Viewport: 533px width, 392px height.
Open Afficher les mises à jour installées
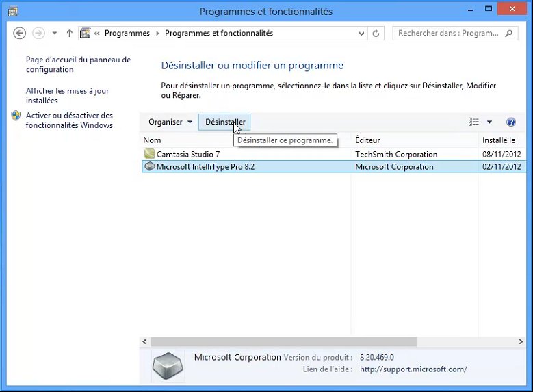[67, 96]
